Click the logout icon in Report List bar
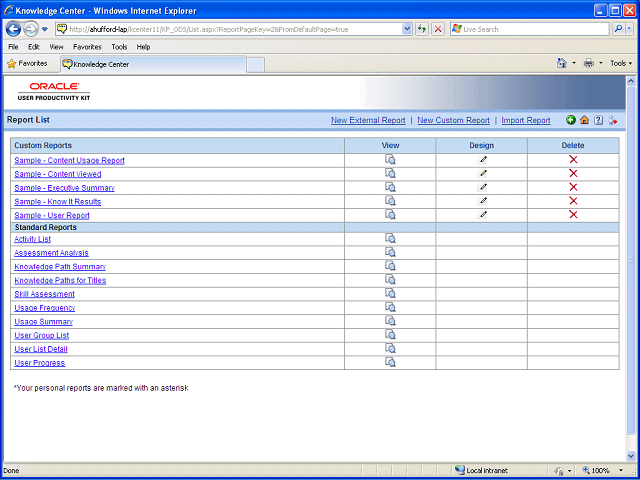This screenshot has height=480, width=640. [613, 120]
